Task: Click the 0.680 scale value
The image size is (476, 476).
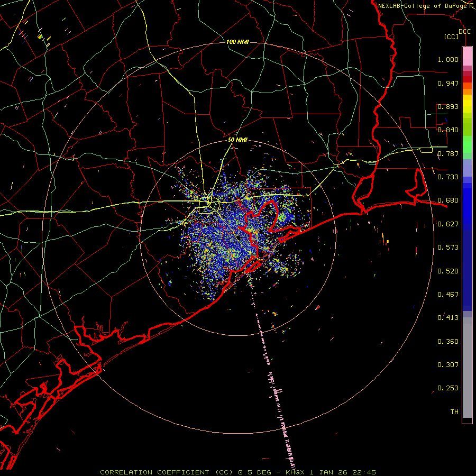Action: pyautogui.click(x=448, y=200)
